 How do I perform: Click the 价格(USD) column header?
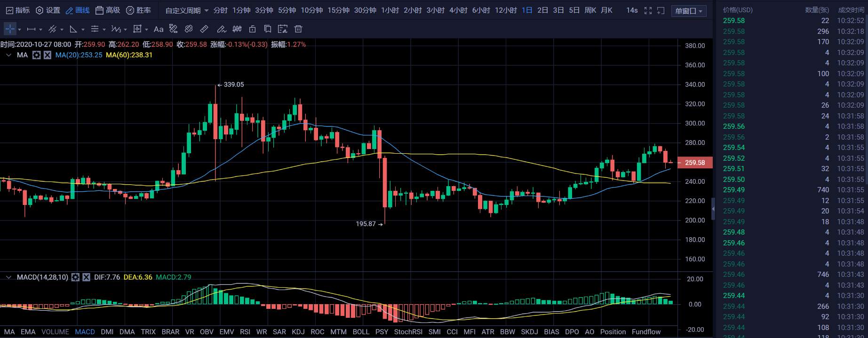[738, 10]
